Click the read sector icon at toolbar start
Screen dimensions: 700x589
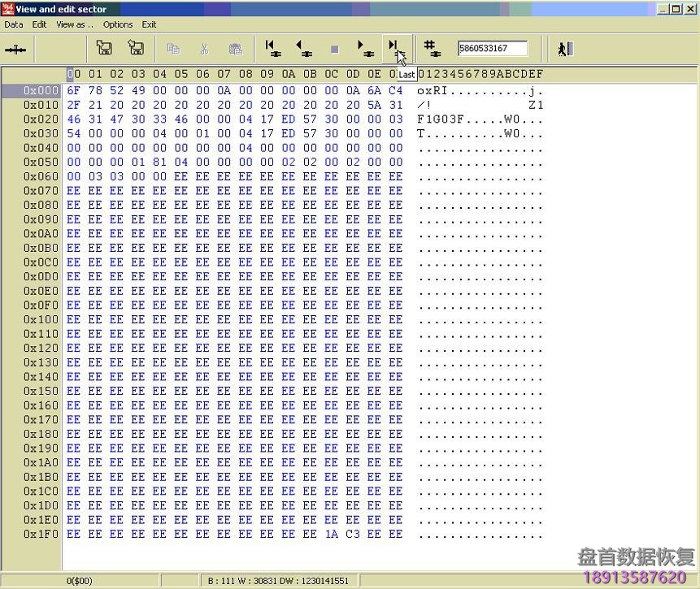15,50
